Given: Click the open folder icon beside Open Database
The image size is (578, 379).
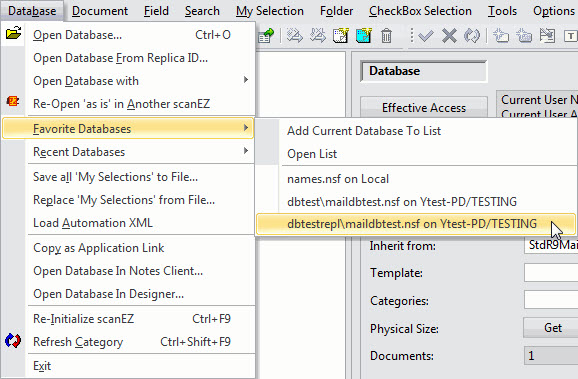Looking at the screenshot, I should pos(14,34).
